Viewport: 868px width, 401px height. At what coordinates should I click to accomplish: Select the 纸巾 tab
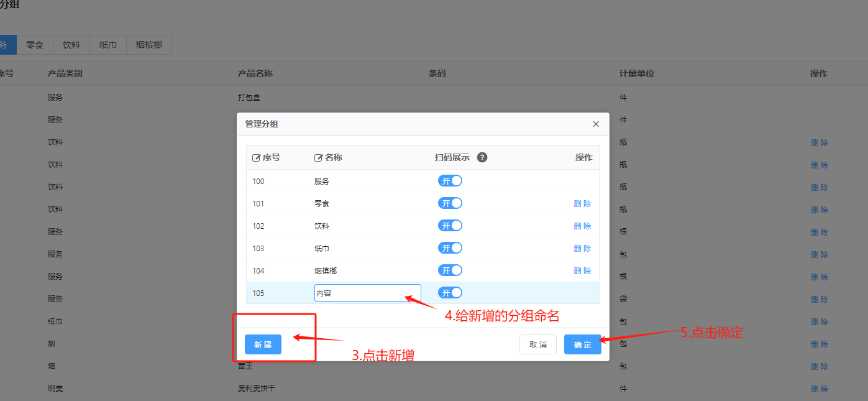108,45
